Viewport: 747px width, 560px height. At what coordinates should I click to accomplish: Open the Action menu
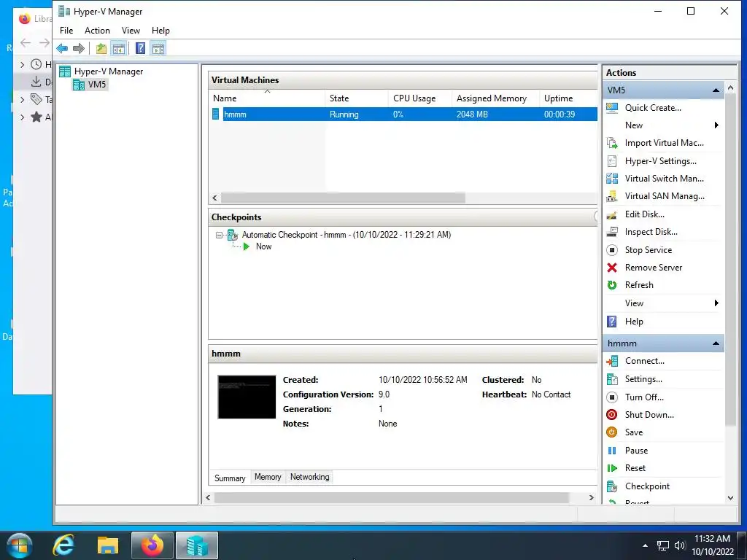pyautogui.click(x=97, y=31)
